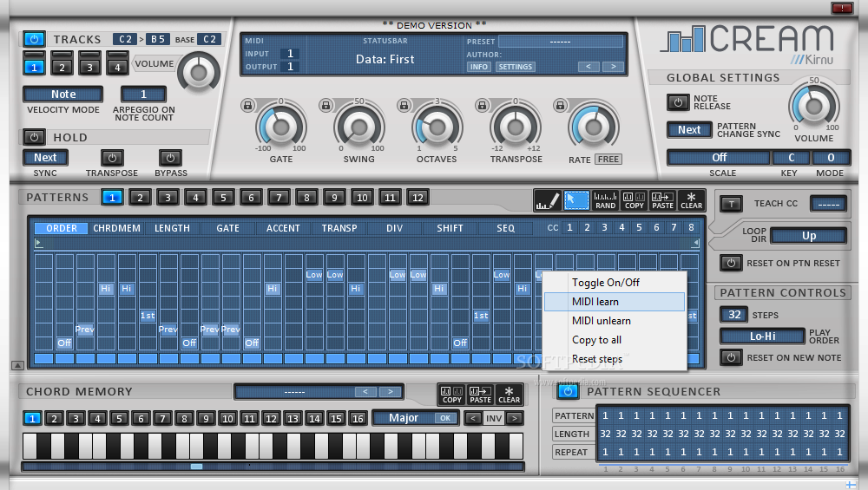
Task: Toggle Pattern Sequencer power button
Action: tap(568, 391)
